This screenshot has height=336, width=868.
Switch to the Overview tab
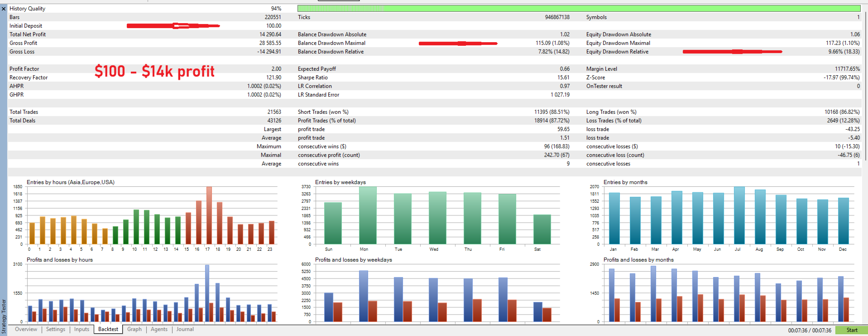pos(26,329)
